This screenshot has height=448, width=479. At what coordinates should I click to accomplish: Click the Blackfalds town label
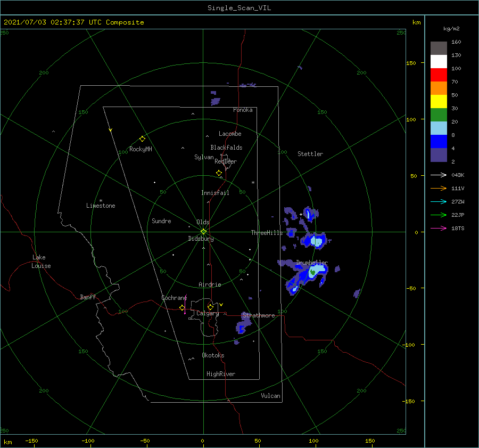coord(226,148)
